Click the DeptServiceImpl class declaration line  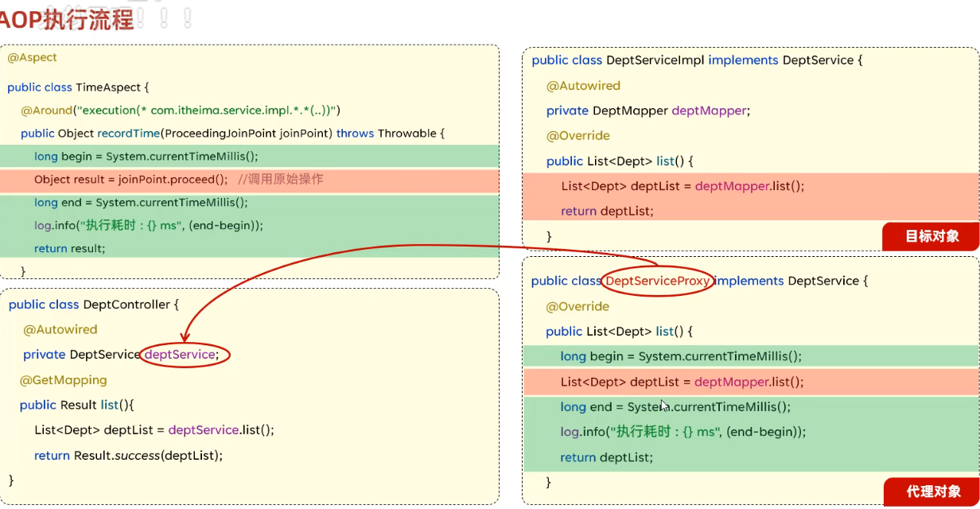point(697,60)
